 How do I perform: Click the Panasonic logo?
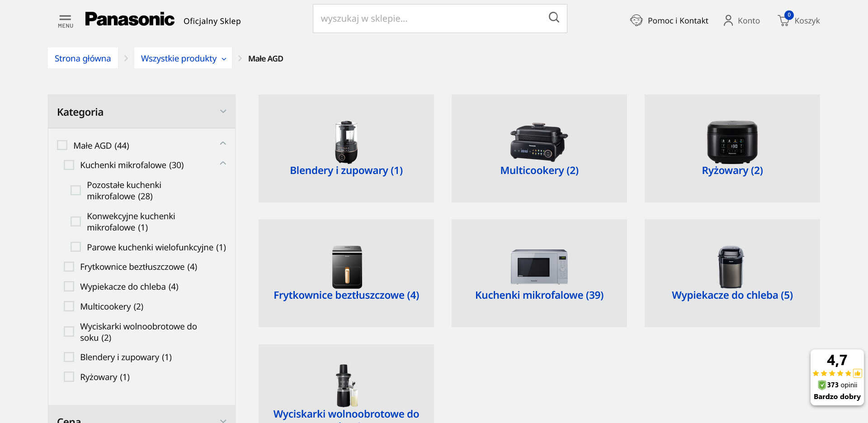(x=129, y=19)
